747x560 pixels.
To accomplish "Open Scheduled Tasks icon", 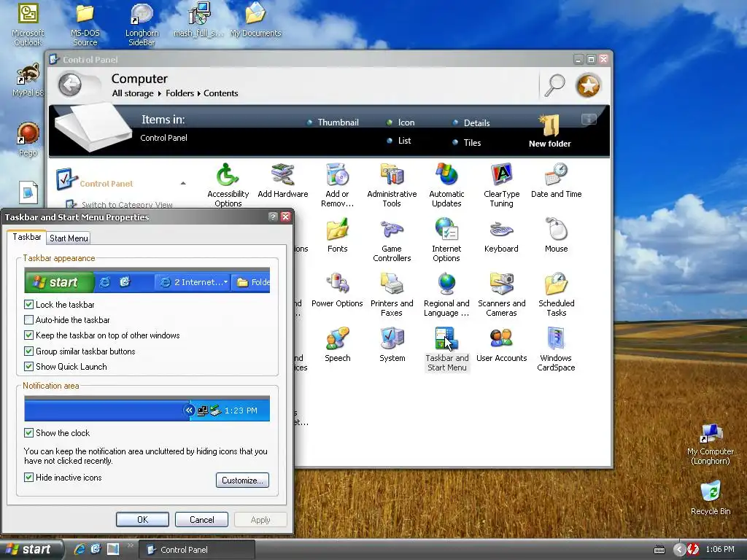I will 556,295.
